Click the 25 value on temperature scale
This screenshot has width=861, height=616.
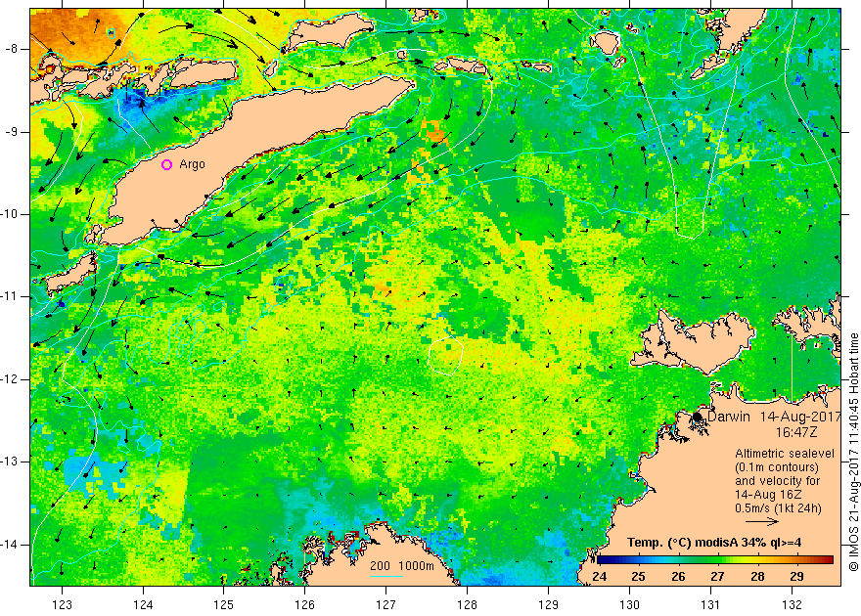click(x=638, y=577)
